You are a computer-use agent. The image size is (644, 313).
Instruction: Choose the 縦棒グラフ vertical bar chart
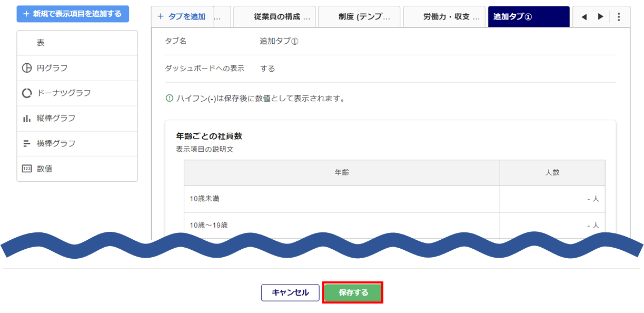(x=77, y=119)
